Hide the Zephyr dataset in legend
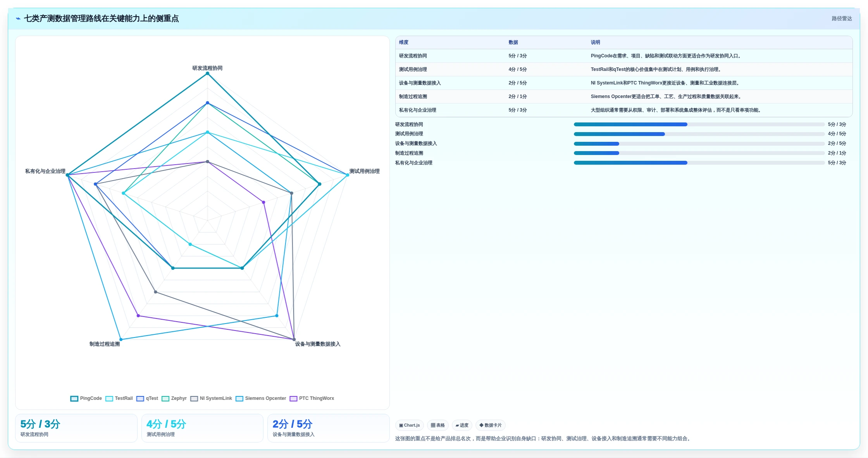 pos(174,398)
